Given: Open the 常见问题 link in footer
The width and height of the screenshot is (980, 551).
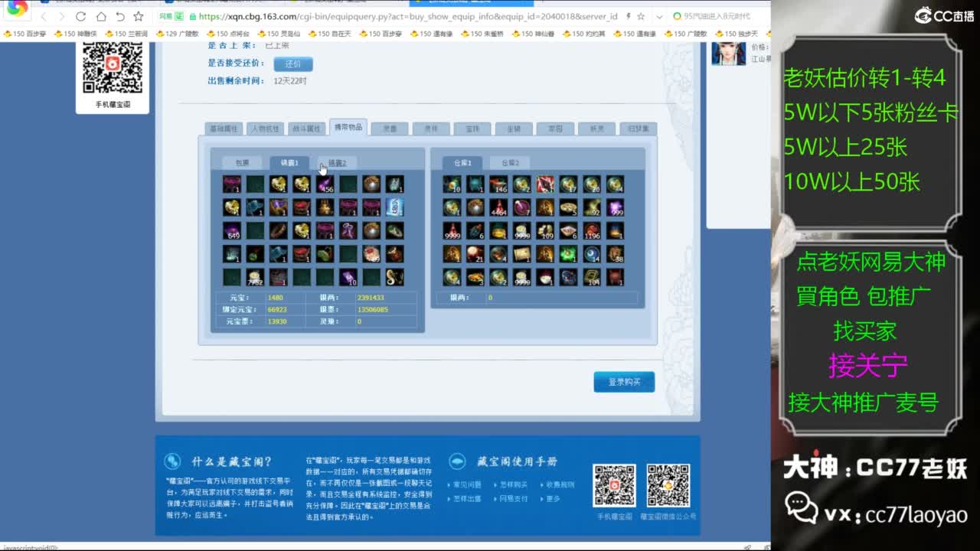Looking at the screenshot, I should 467,484.
